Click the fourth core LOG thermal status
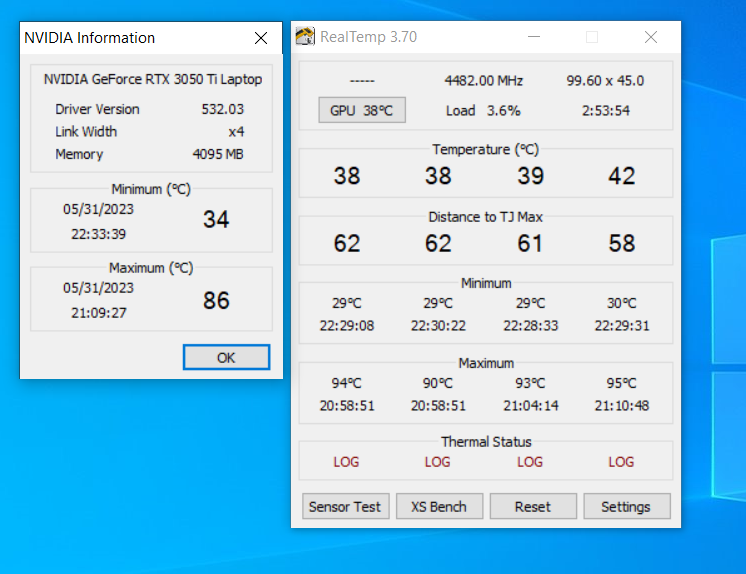746x574 pixels. pos(621,462)
